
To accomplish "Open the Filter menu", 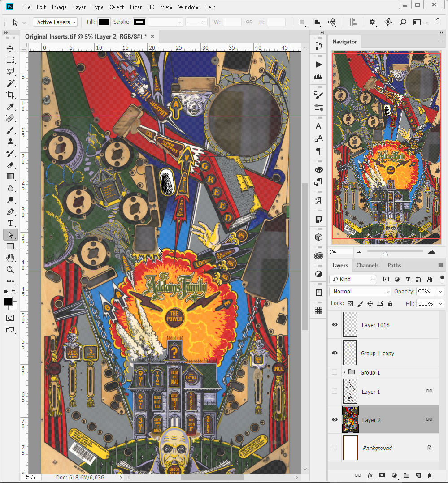I will (136, 7).
